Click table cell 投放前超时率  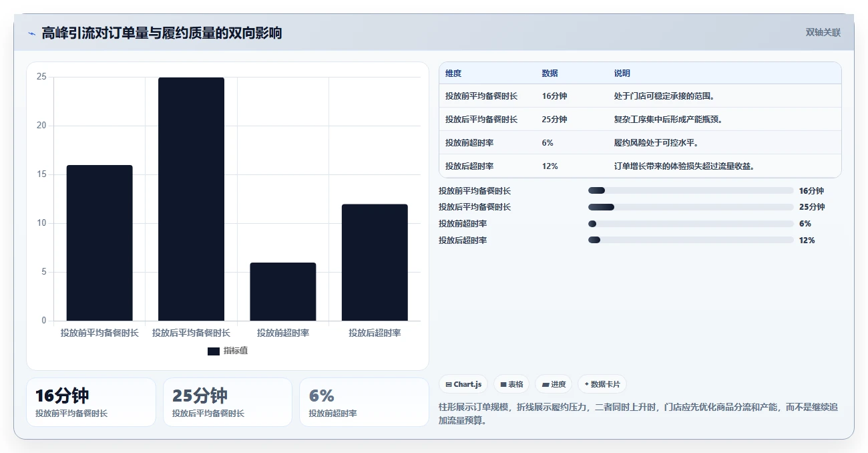click(469, 143)
